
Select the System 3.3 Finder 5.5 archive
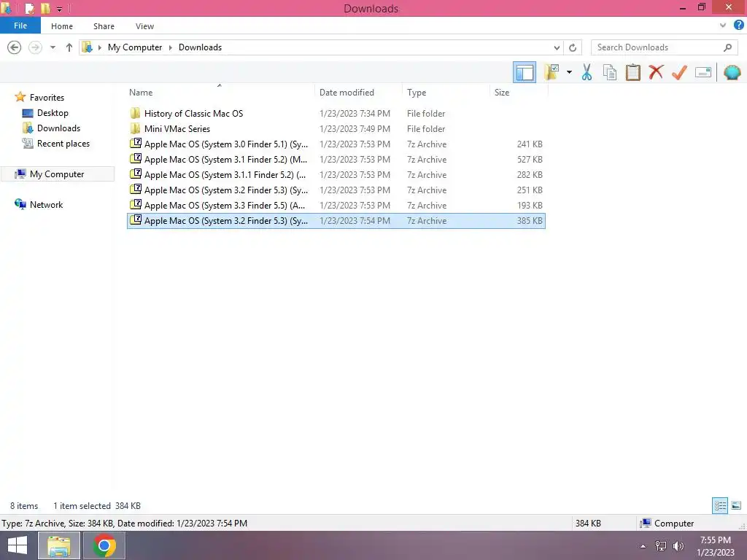(336, 205)
